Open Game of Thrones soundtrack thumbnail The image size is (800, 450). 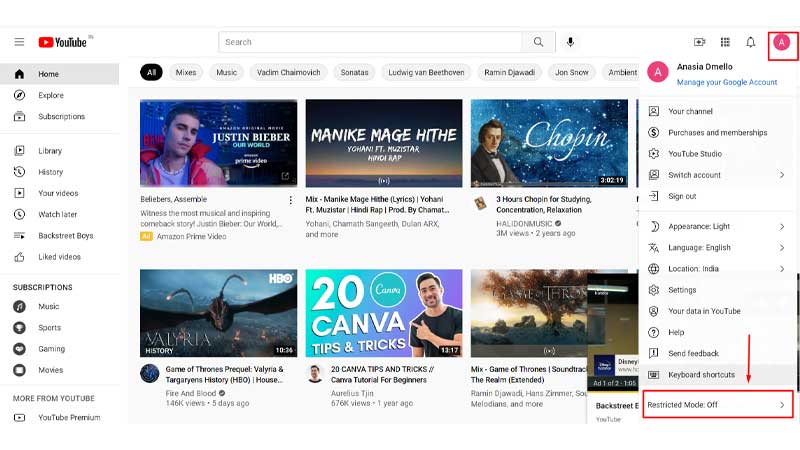pos(529,313)
